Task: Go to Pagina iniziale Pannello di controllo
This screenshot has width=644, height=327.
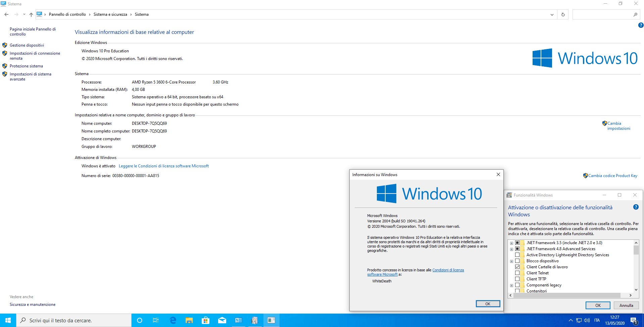Action: (x=33, y=32)
